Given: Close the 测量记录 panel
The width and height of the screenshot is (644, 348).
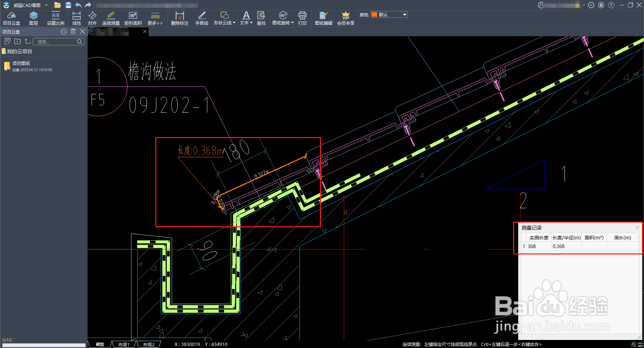Looking at the screenshot, I should pos(637,228).
